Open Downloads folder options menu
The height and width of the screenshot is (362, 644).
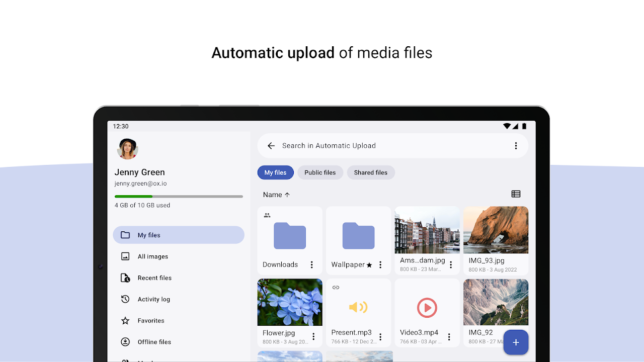click(x=311, y=264)
